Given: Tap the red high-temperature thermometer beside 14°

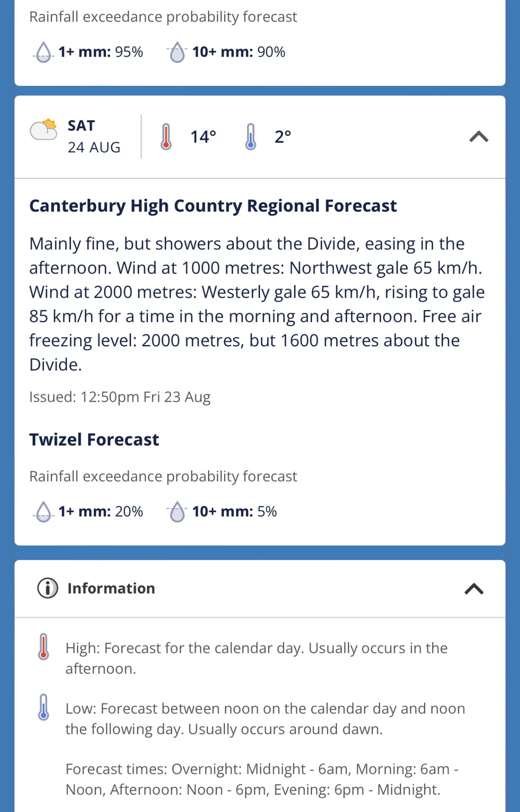Looking at the screenshot, I should coord(166,137).
